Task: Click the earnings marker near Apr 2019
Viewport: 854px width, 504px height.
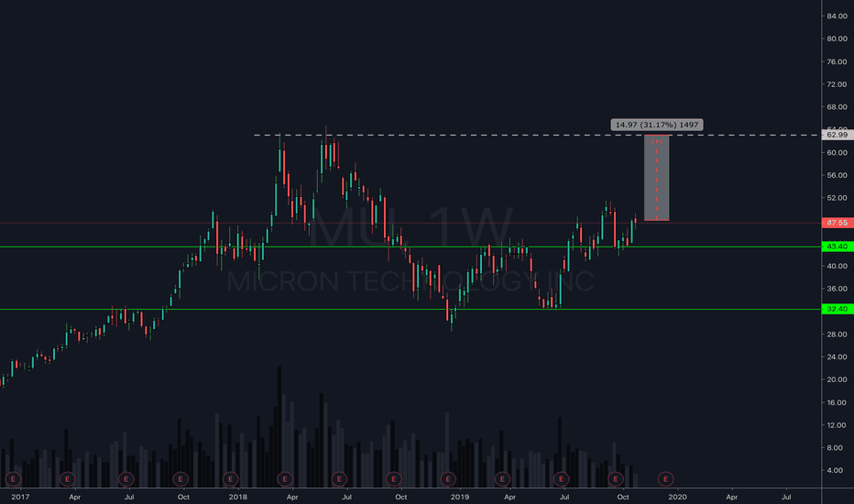Action: coord(502,479)
